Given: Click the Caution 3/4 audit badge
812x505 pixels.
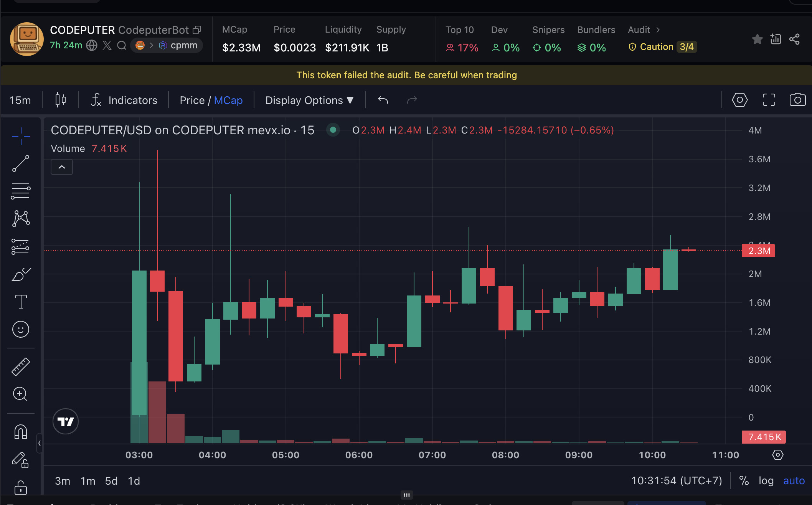Looking at the screenshot, I should pyautogui.click(x=662, y=47).
